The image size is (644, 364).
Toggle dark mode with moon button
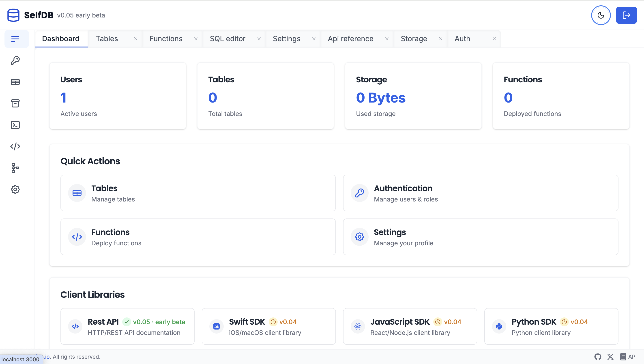click(x=601, y=15)
